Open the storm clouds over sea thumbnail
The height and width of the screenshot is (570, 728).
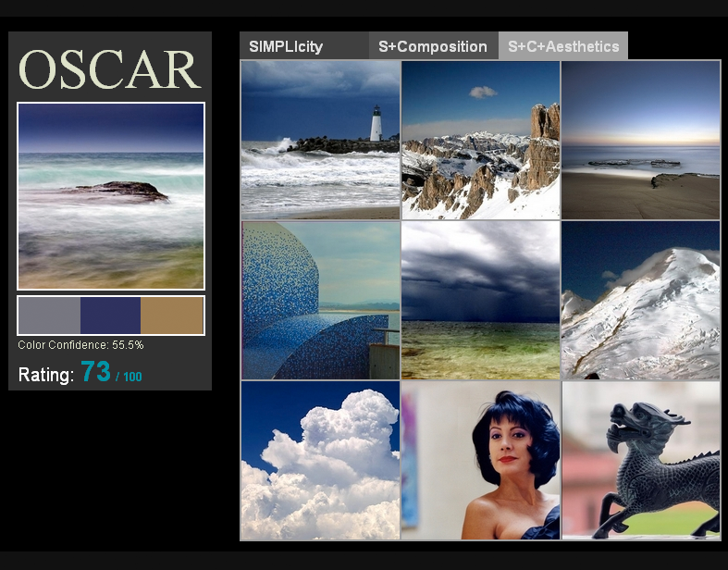click(x=481, y=300)
